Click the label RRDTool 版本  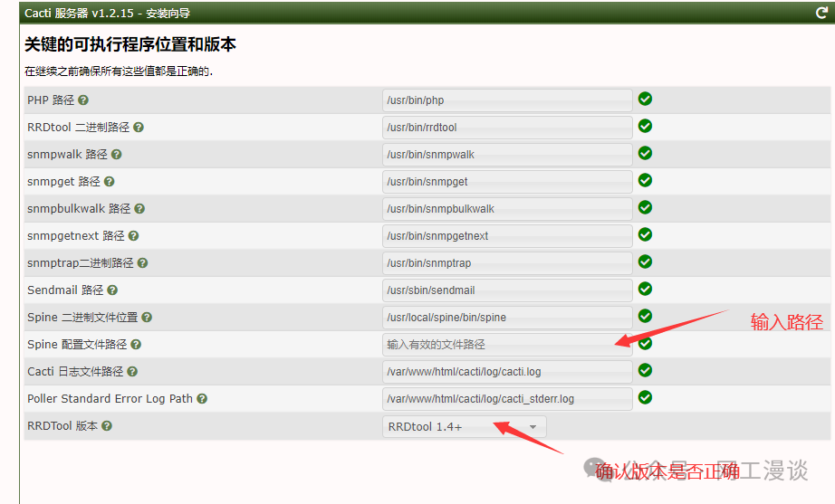[62, 426]
